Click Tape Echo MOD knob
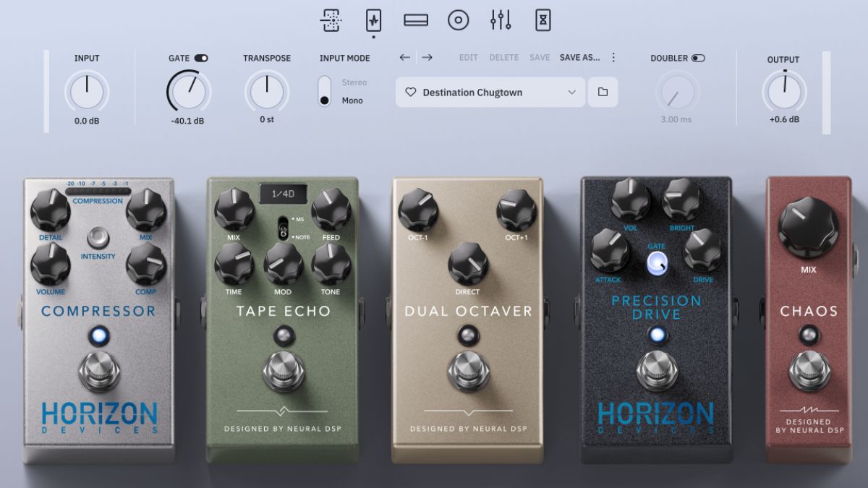 283,263
